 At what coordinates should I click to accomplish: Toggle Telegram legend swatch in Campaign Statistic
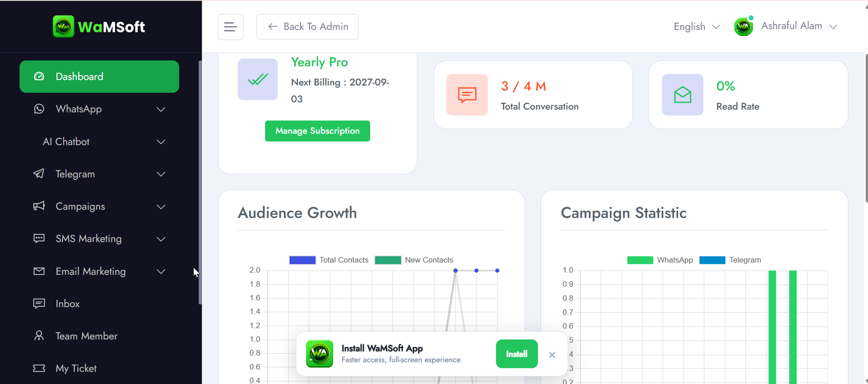click(712, 260)
